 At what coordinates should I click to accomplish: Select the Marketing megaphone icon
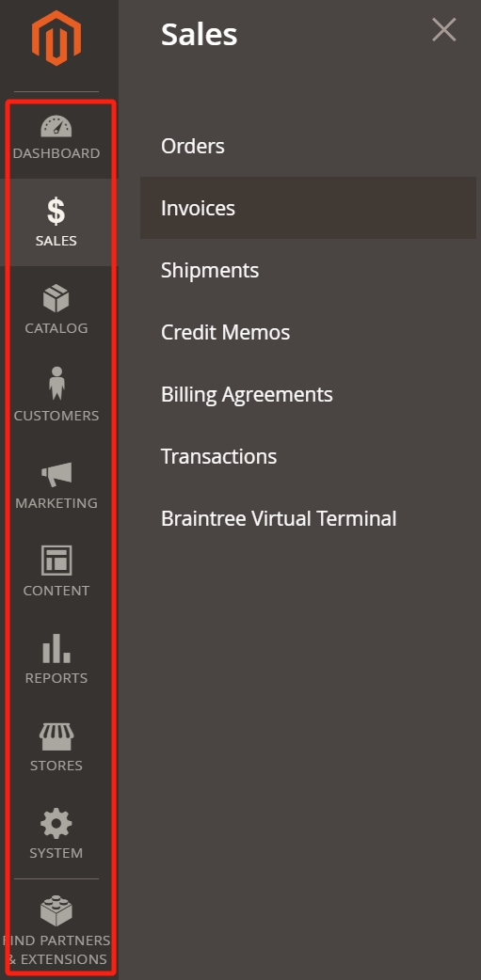click(56, 475)
